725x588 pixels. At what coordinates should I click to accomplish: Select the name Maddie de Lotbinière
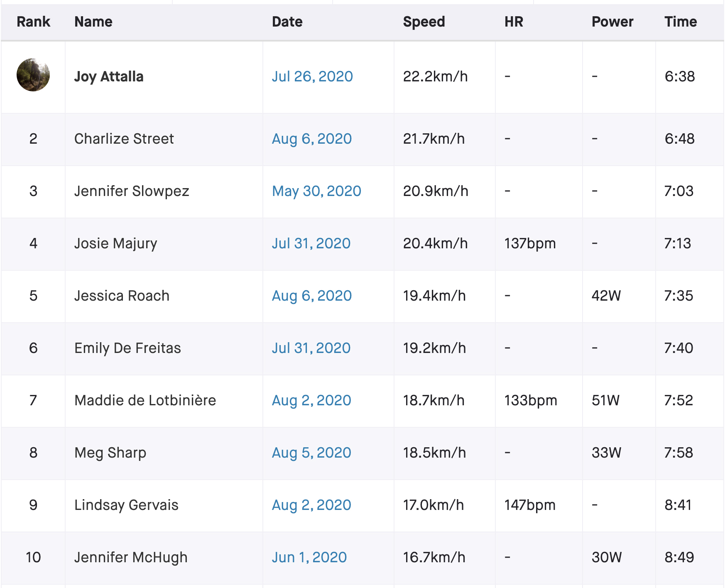click(x=145, y=400)
